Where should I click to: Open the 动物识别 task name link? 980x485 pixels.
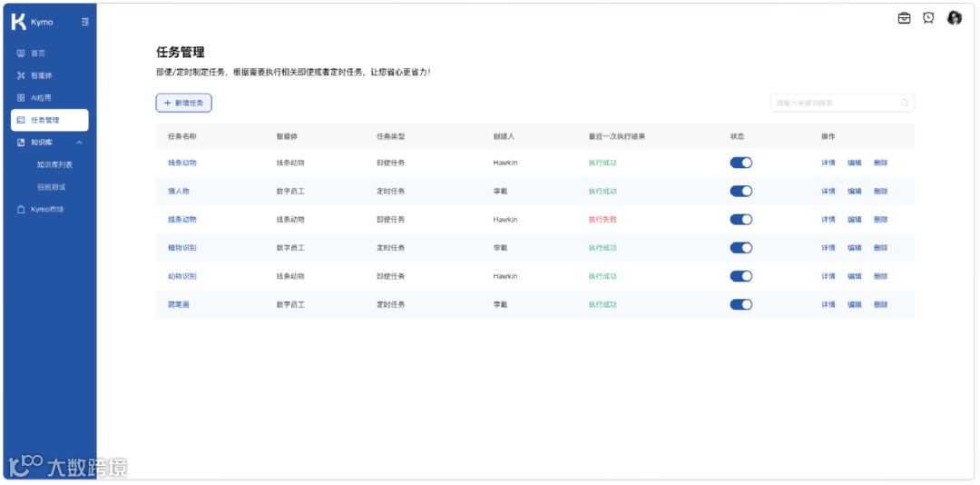[181, 276]
